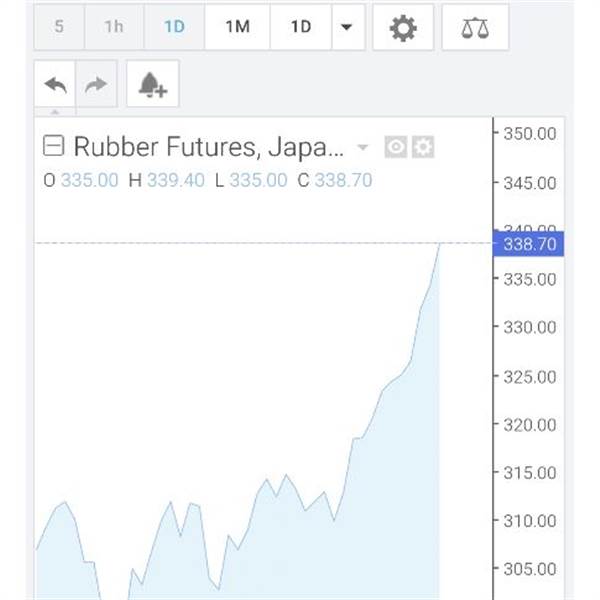Open dropdown arrow beside Rubber Futures title
600x600 pixels.
pos(362,148)
